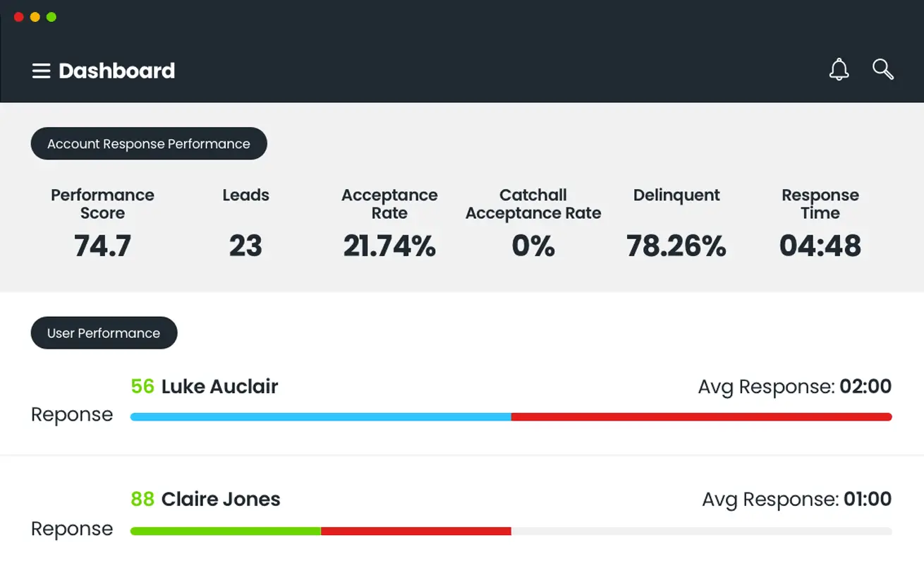Click the red close window dot
This screenshot has width=924, height=578.
[19, 17]
